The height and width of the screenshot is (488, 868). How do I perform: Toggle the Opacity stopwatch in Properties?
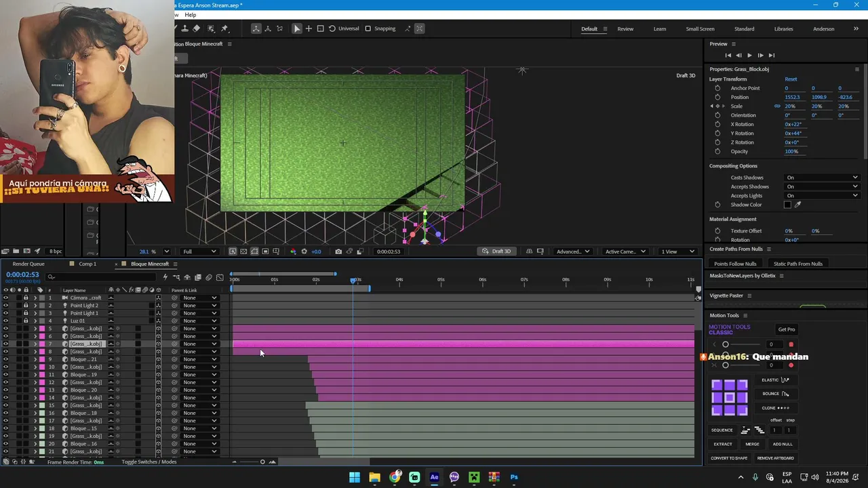coord(717,151)
